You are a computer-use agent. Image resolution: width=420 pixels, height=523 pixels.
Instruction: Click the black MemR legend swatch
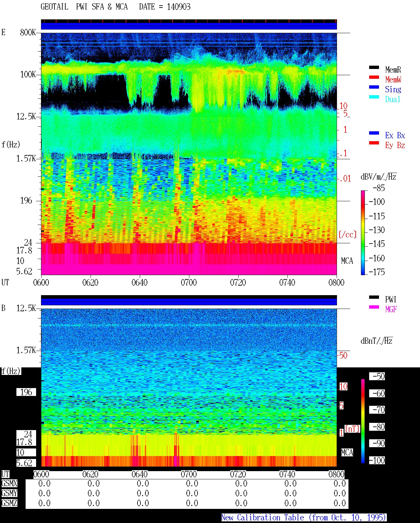tap(374, 68)
